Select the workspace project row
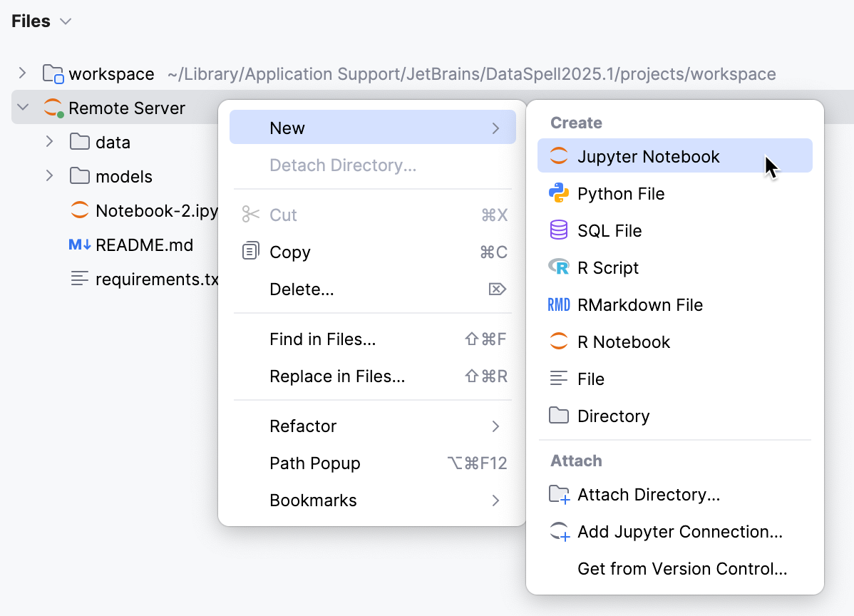The image size is (854, 616). [x=433, y=73]
